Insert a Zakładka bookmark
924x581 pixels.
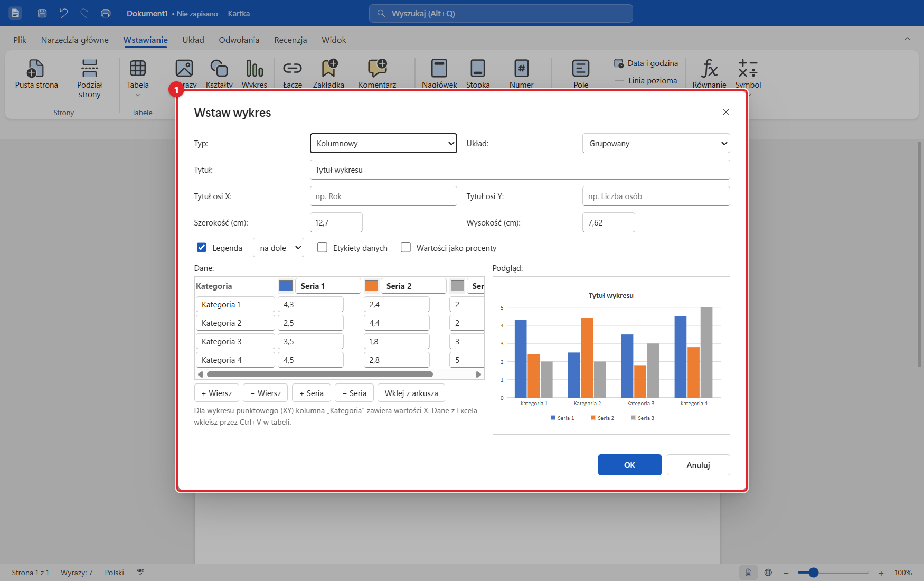tap(328, 69)
